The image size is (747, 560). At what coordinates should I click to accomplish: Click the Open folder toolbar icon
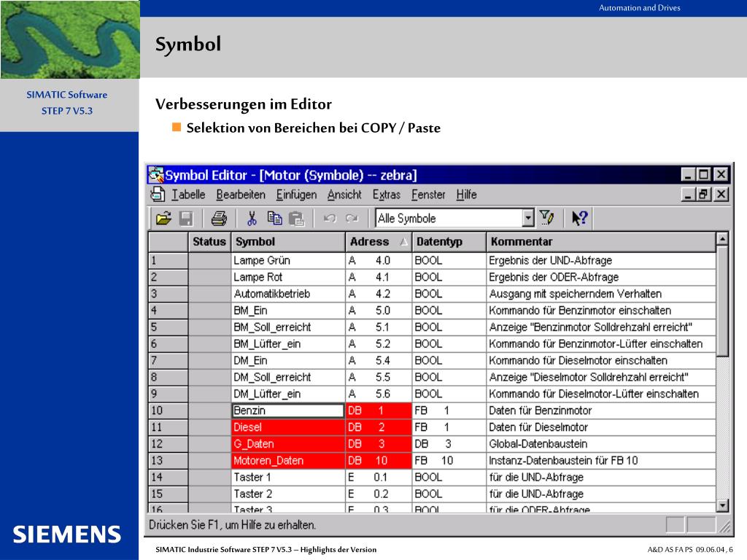click(163, 219)
